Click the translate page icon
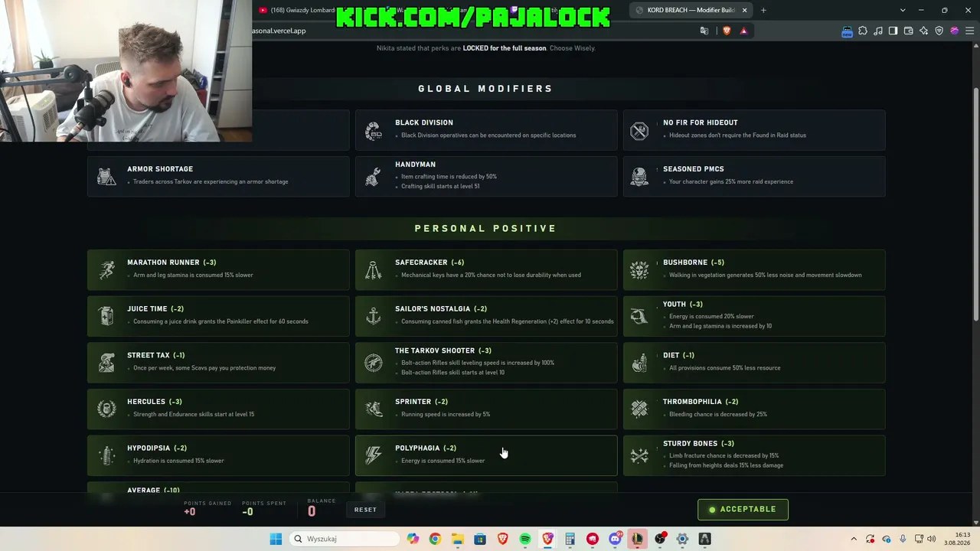The image size is (980, 551). point(704,31)
